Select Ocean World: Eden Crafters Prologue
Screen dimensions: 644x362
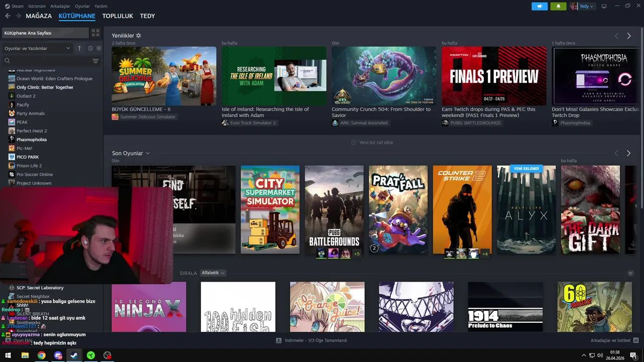click(x=54, y=78)
